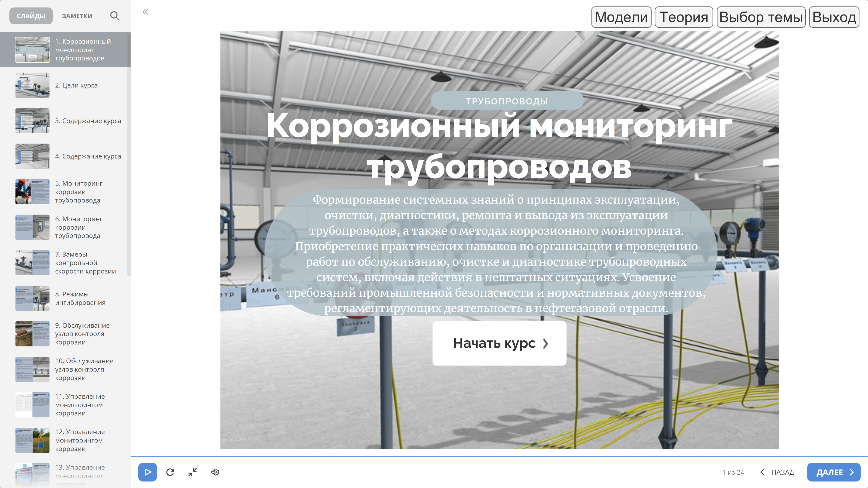
Task: Go to the next slide with ДАЛЕЕ
Action: [x=833, y=472]
